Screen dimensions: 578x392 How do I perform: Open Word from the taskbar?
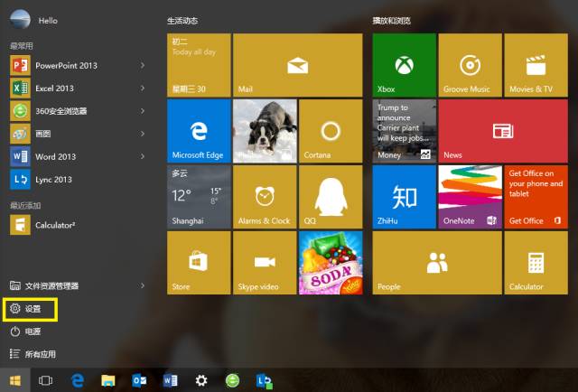(171, 380)
